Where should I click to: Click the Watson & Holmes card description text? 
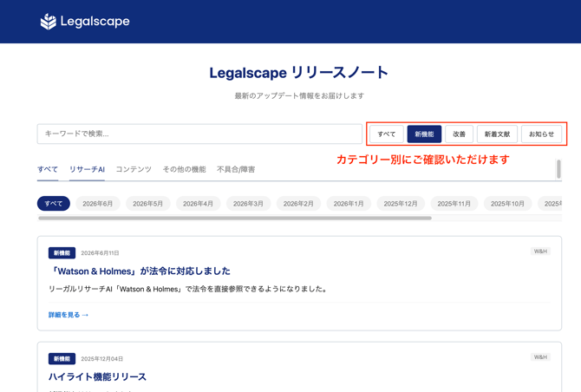188,289
